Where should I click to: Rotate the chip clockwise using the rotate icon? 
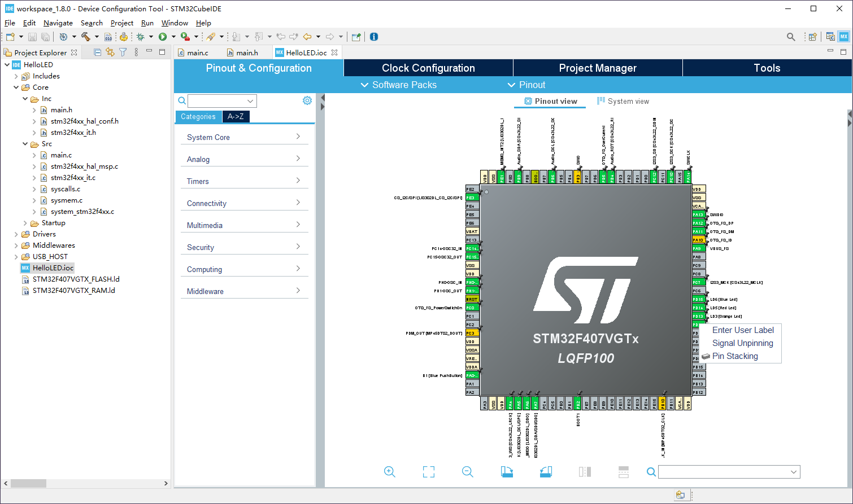click(x=507, y=471)
